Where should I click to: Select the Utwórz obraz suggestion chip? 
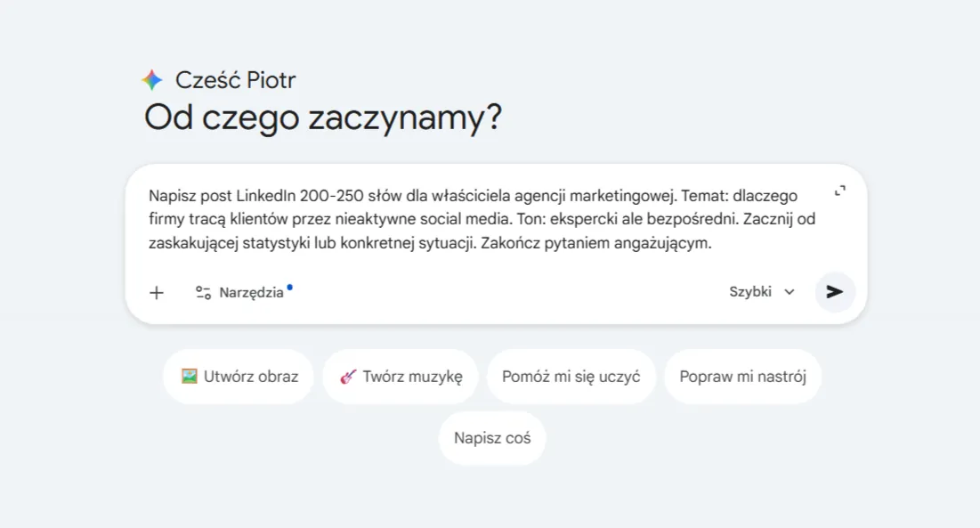click(239, 377)
